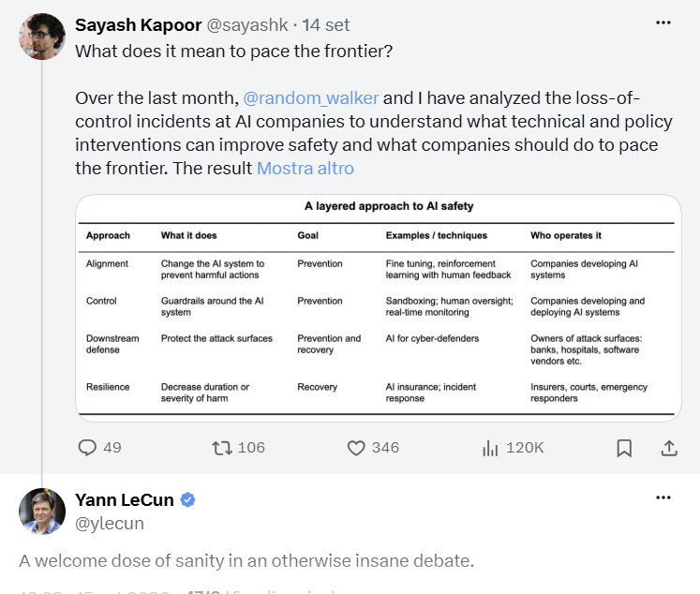Click the @sayashk handle
The height and width of the screenshot is (594, 700).
point(247,25)
